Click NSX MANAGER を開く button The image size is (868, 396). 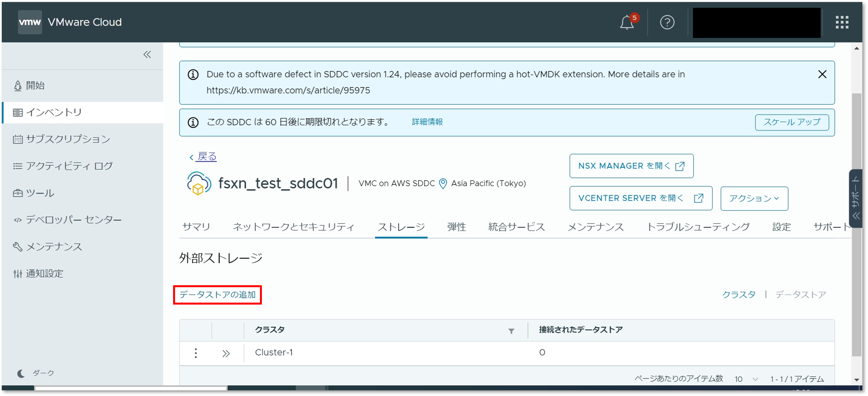[631, 166]
